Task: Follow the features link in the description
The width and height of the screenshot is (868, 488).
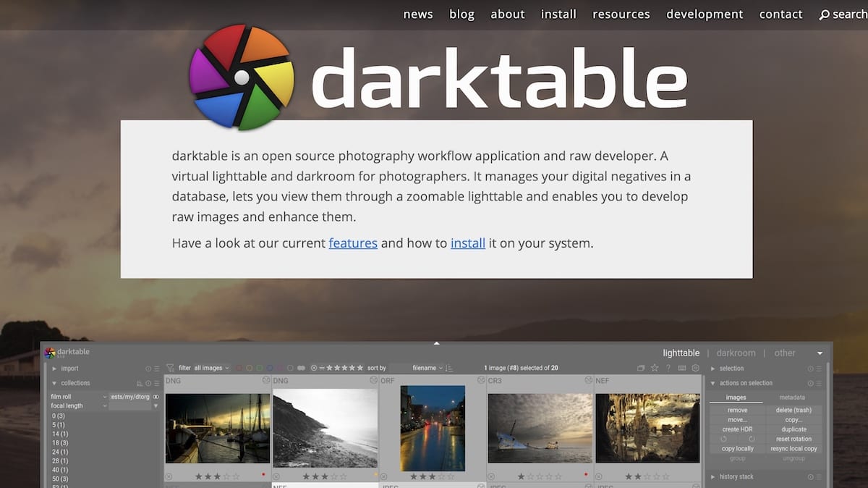Action: 353,243
